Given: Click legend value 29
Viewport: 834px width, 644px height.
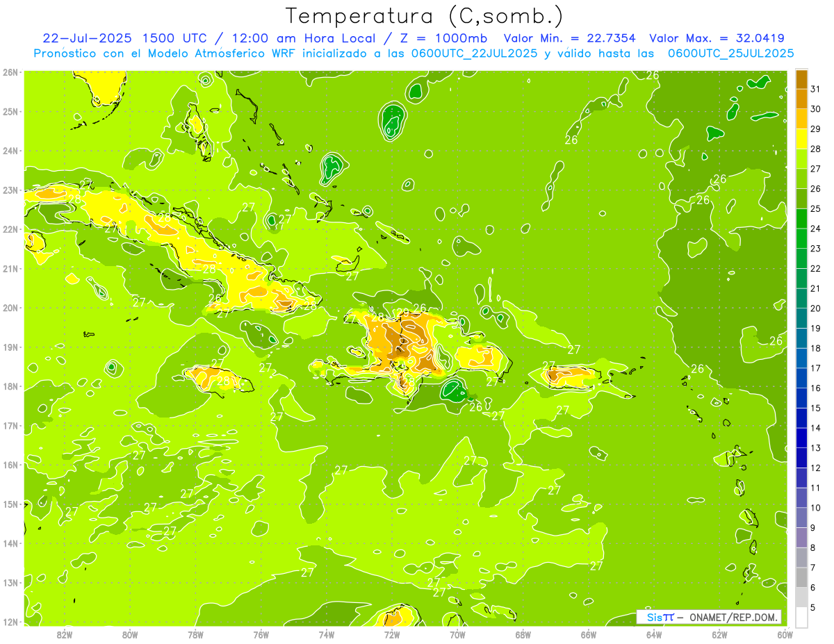Looking at the screenshot, I should [816, 129].
